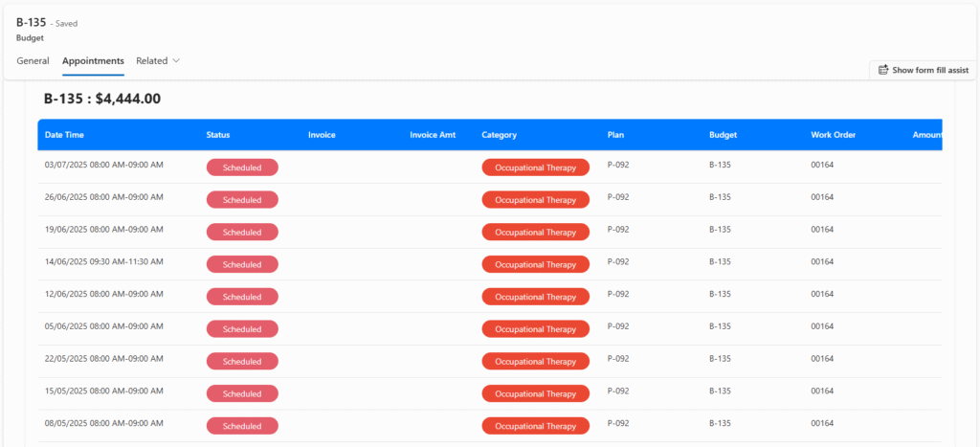Click the Plan column header
The width and height of the screenshot is (980, 447).
coord(615,135)
